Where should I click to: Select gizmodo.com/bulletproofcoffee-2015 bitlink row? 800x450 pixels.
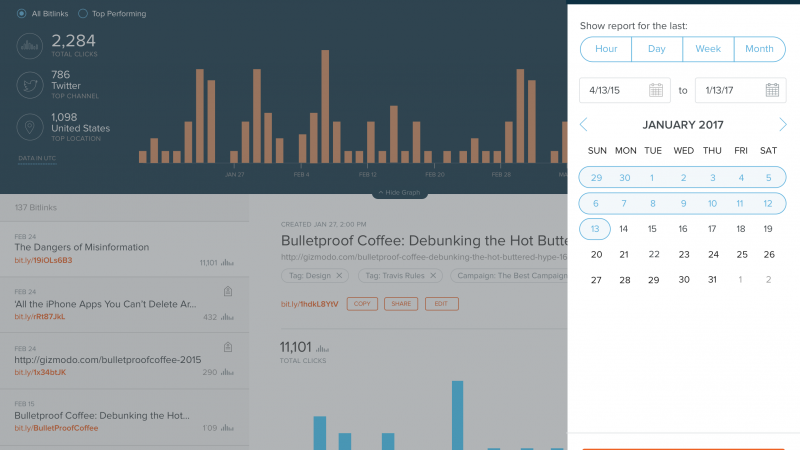[x=124, y=361]
